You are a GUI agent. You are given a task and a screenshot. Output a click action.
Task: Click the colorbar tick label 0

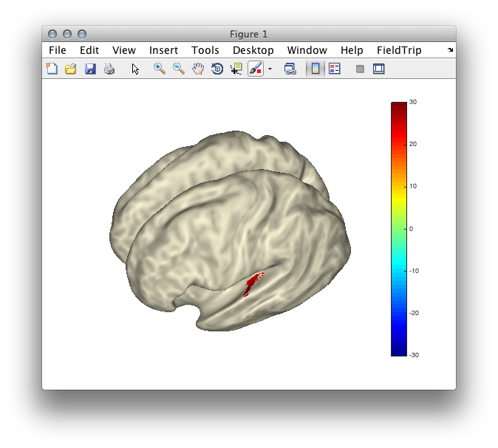coord(411,229)
